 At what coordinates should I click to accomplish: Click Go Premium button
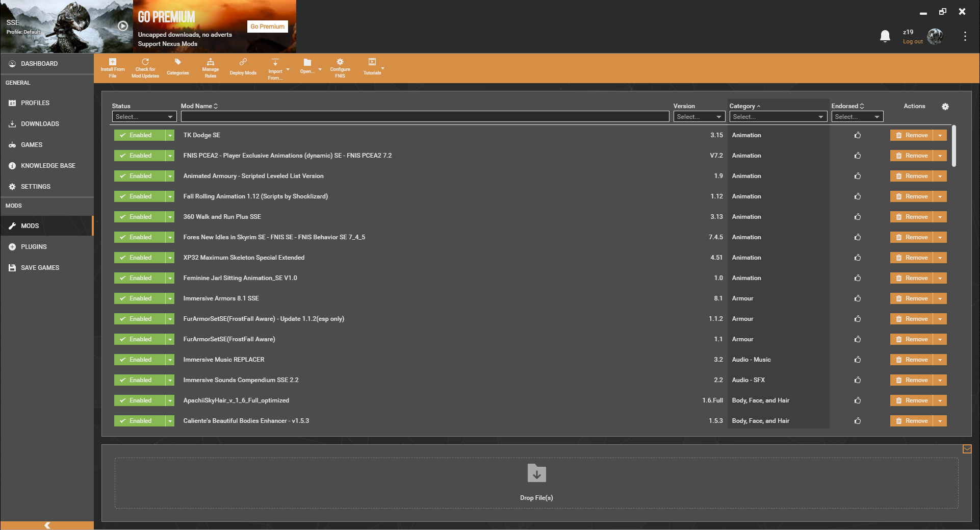tap(268, 27)
